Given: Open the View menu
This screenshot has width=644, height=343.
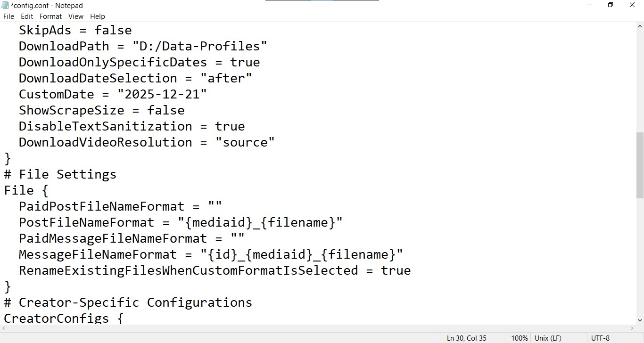Looking at the screenshot, I should (75, 16).
